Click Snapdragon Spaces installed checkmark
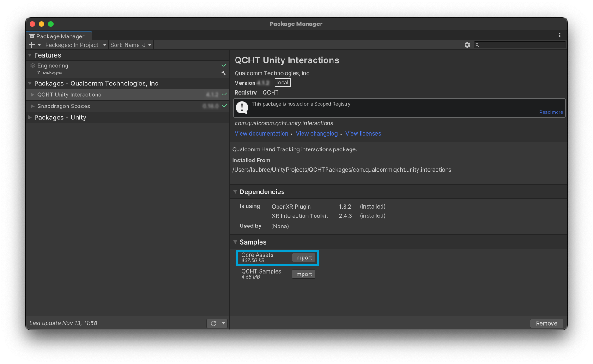Image resolution: width=593 pixels, height=364 pixels. click(x=224, y=106)
